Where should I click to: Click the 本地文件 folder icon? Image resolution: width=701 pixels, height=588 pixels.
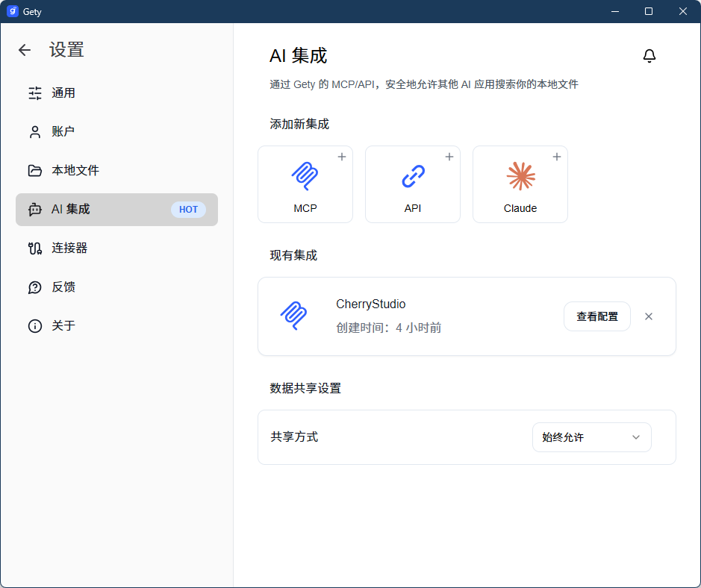pyautogui.click(x=35, y=171)
